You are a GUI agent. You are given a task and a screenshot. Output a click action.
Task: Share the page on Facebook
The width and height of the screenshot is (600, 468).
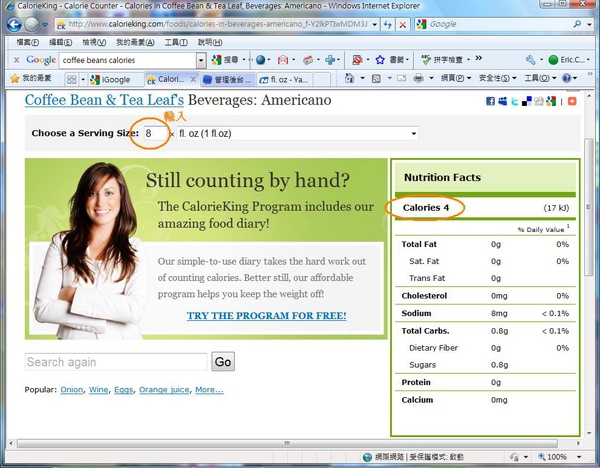pos(490,101)
